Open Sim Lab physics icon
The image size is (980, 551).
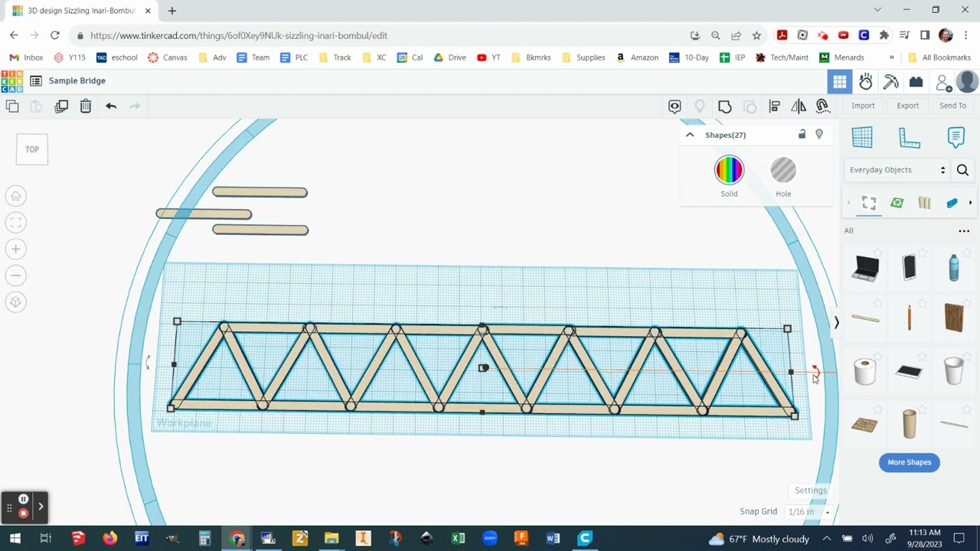pyautogui.click(x=866, y=82)
